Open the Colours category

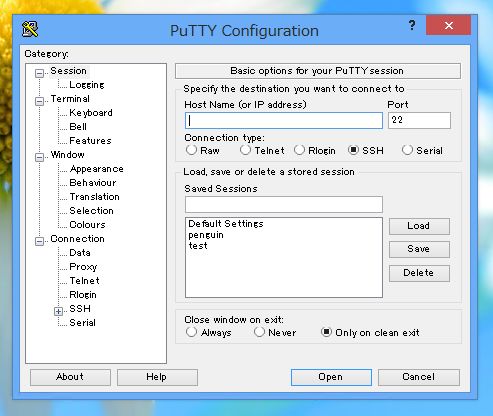(87, 225)
